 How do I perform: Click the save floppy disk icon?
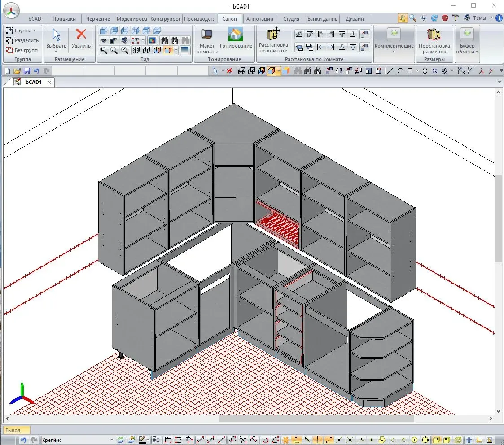[27, 71]
